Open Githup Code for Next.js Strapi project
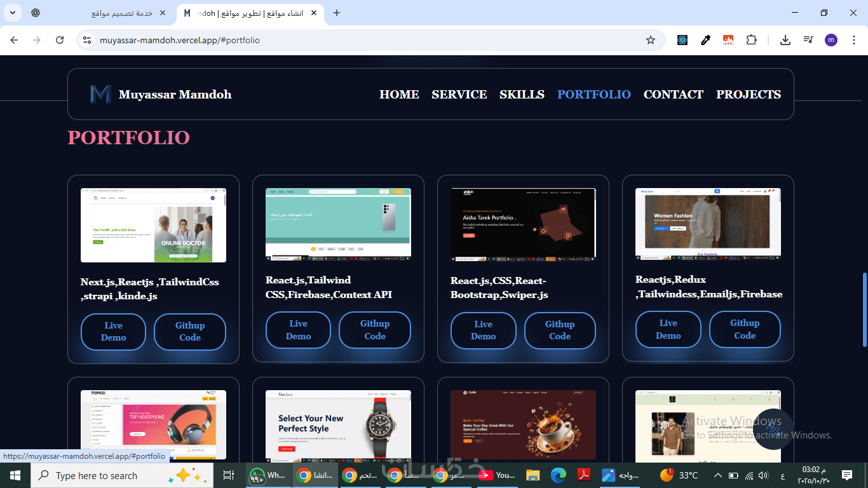 tap(190, 332)
